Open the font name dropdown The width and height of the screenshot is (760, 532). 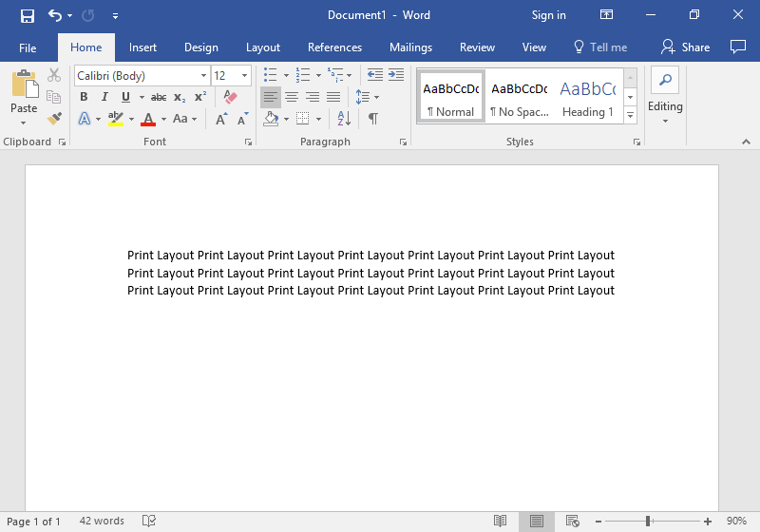(x=203, y=76)
